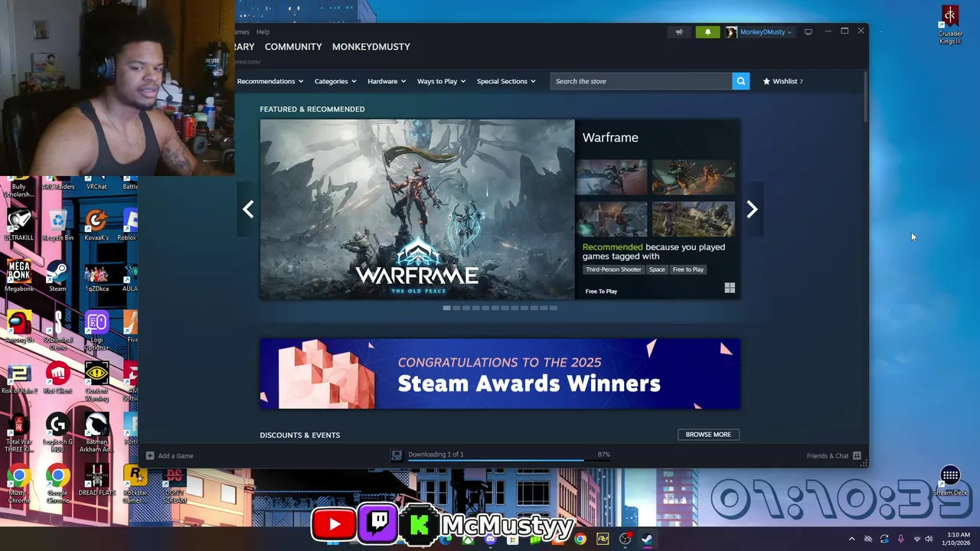Image resolution: width=980 pixels, height=551 pixels.
Task: Open the Steam desktop shortcut
Action: pos(57,276)
